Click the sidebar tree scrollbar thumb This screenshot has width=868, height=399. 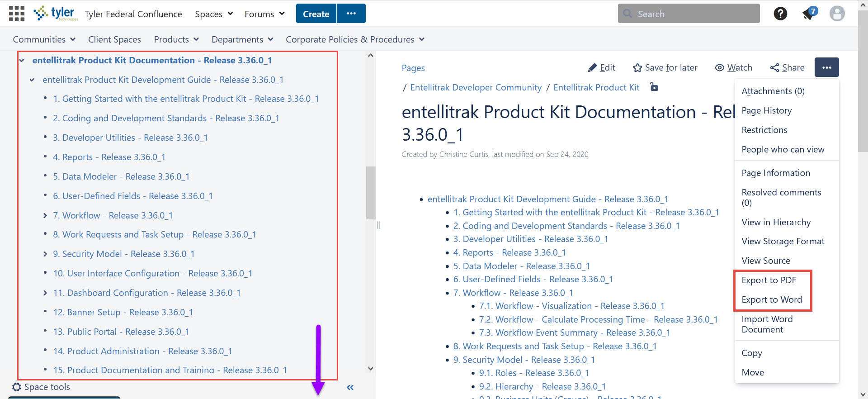tap(371, 193)
